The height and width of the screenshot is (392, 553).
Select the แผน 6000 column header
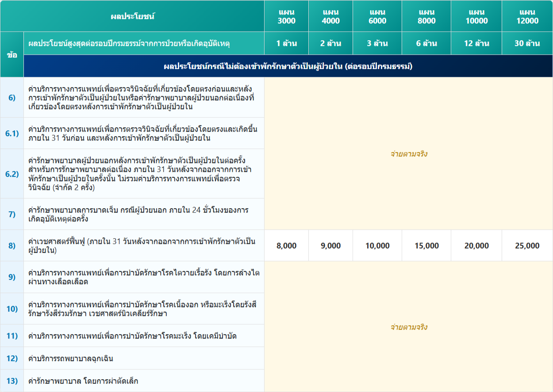[x=377, y=16]
